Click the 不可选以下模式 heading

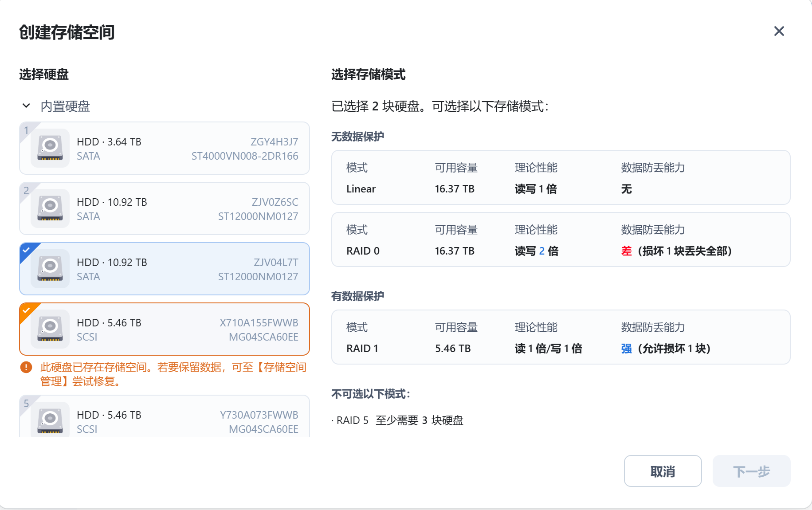point(371,394)
